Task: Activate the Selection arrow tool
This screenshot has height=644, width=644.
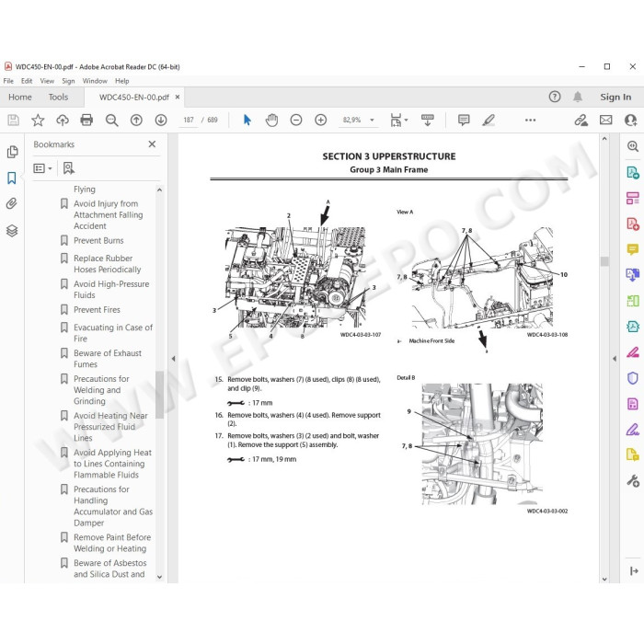Action: [x=247, y=120]
